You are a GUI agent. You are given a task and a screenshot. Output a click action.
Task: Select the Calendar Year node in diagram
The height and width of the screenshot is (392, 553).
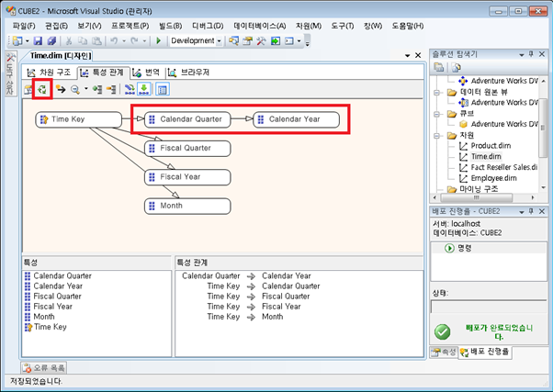[x=296, y=119]
